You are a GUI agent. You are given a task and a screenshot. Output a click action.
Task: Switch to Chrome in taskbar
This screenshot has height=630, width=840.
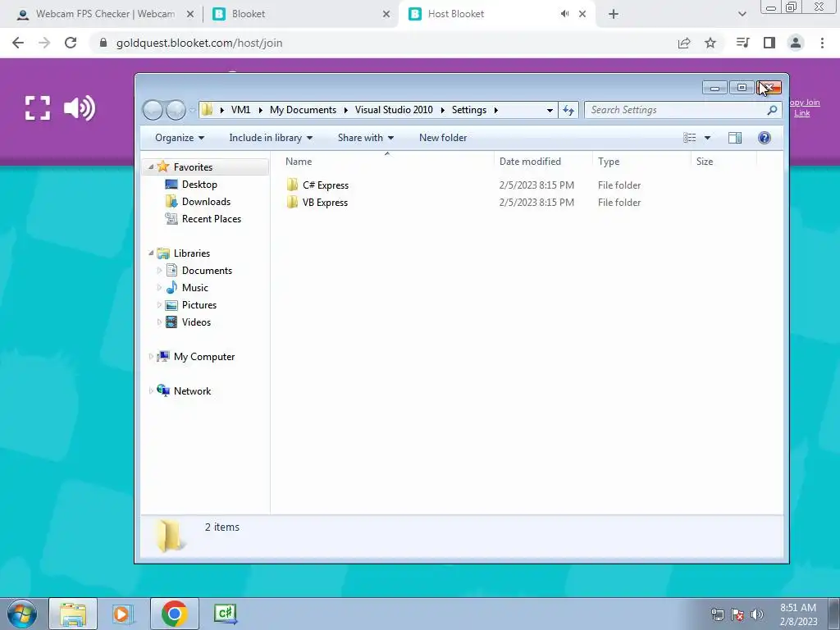pos(174,614)
